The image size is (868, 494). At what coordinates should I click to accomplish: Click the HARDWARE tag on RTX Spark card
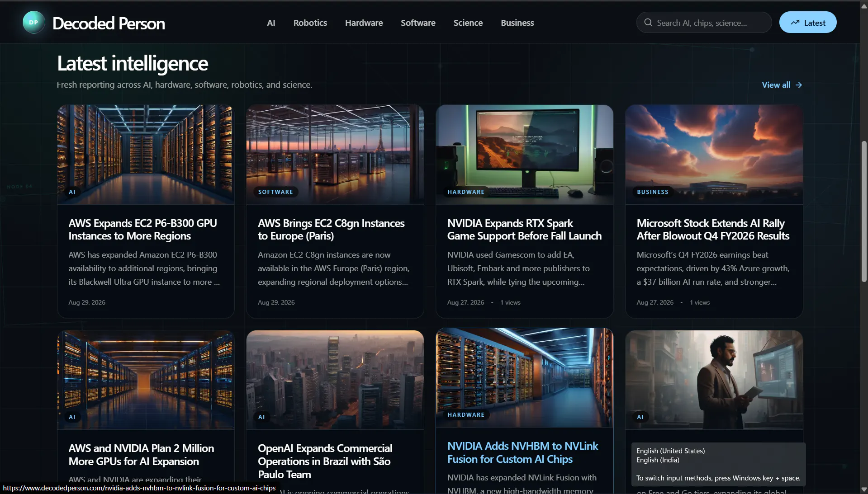[x=466, y=192]
